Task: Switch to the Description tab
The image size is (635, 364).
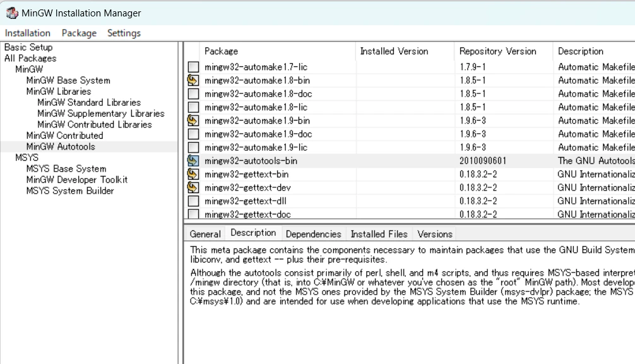Action: pyautogui.click(x=253, y=233)
